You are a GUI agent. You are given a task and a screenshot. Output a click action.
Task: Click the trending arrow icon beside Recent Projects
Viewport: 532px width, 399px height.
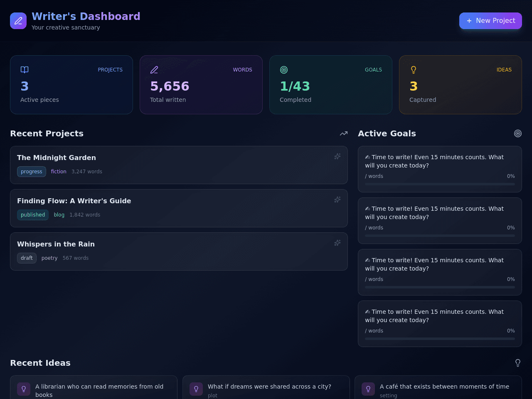point(344,133)
